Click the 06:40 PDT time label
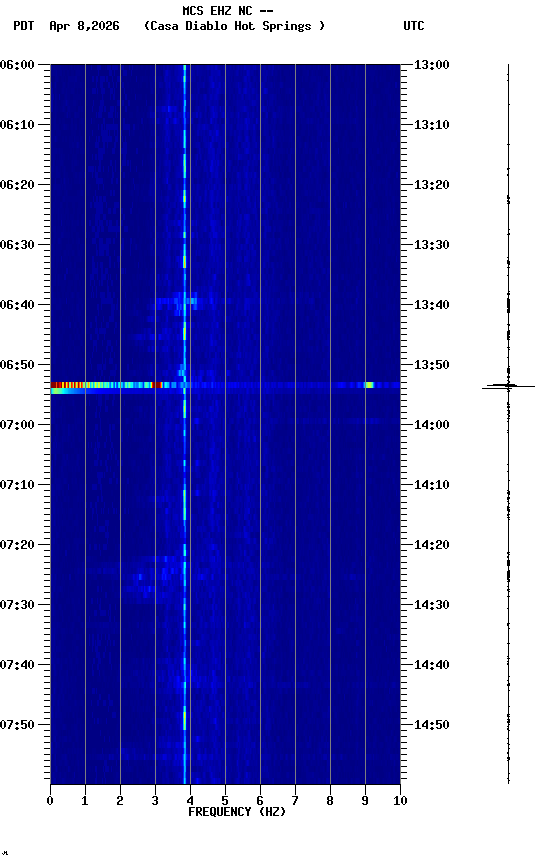The height and width of the screenshot is (864, 552). pyautogui.click(x=17, y=305)
